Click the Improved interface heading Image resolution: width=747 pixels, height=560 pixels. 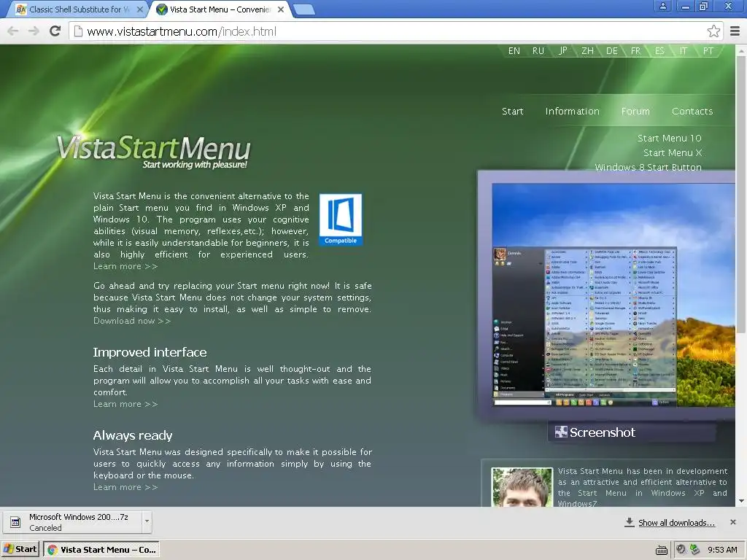pos(150,352)
